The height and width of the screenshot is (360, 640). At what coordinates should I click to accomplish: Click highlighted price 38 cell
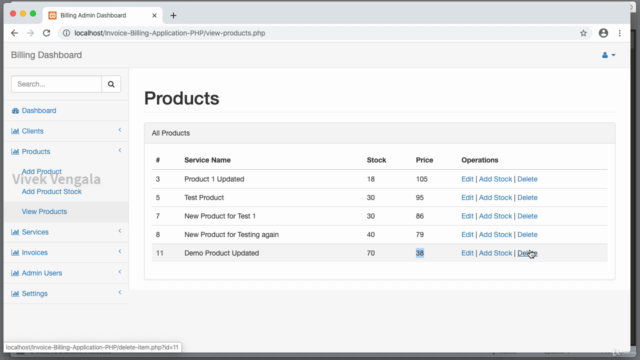click(420, 253)
